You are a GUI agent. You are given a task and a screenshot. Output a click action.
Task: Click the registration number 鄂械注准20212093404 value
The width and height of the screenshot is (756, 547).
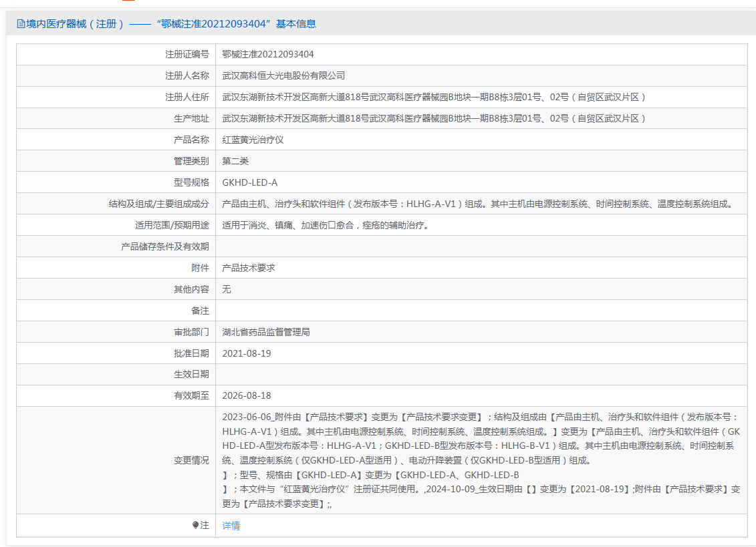pos(267,55)
